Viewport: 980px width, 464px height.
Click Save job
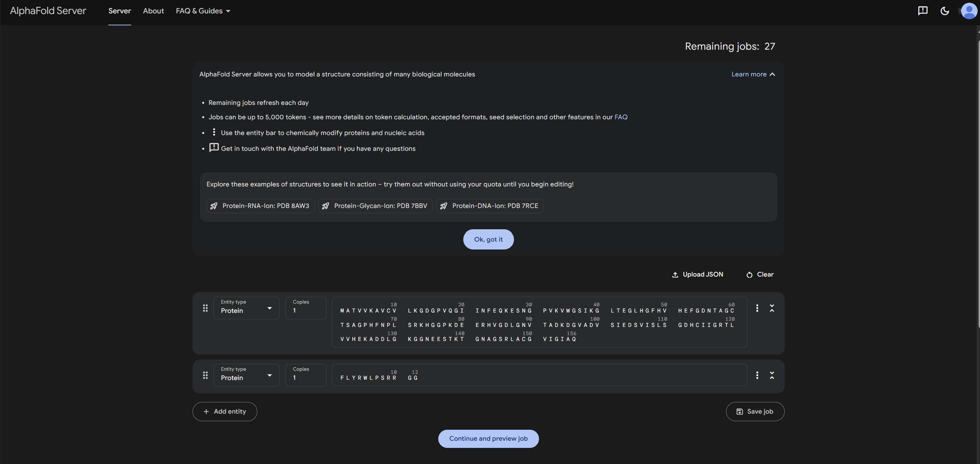point(755,412)
